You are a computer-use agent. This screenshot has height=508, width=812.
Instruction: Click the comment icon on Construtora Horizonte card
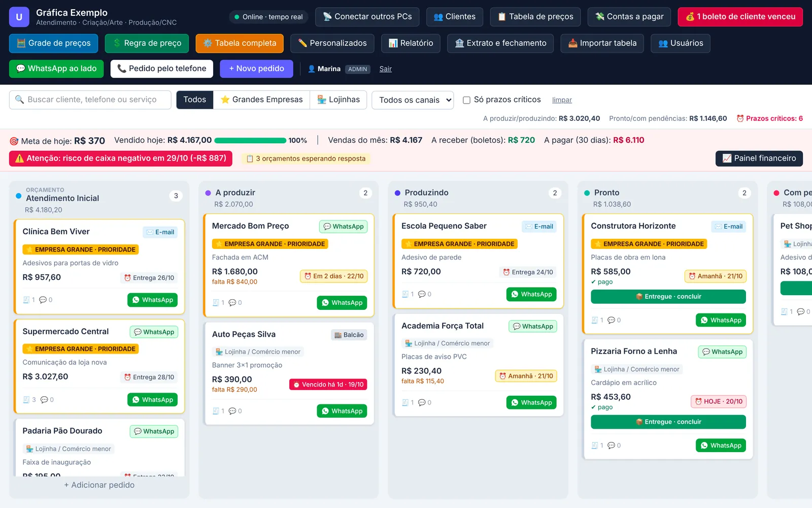[x=611, y=320]
